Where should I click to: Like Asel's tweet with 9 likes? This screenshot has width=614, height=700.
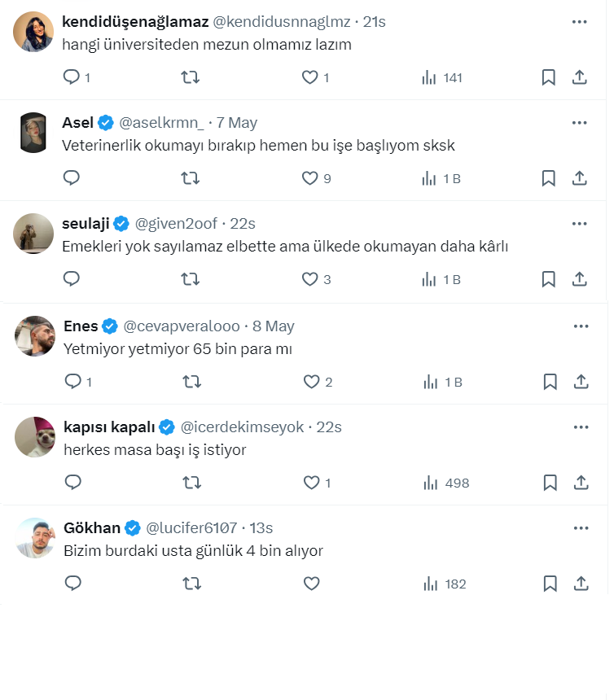point(309,178)
